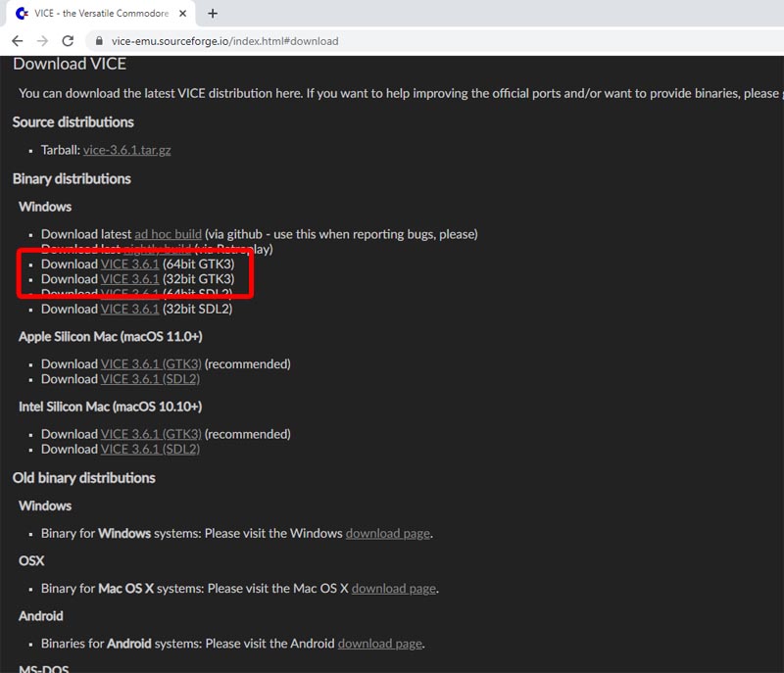This screenshot has width=784, height=673.
Task: Click the "Binary distributions" heading
Action: pyautogui.click(x=72, y=179)
